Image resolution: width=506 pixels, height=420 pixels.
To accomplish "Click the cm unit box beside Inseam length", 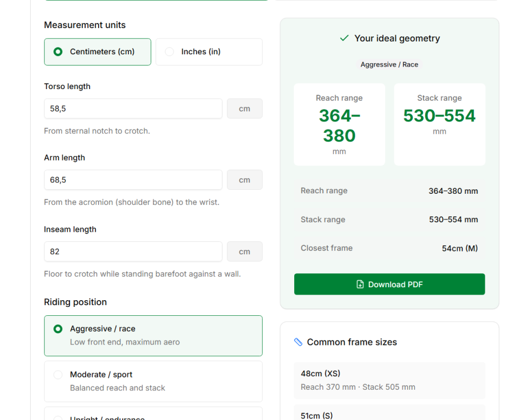I will point(245,251).
